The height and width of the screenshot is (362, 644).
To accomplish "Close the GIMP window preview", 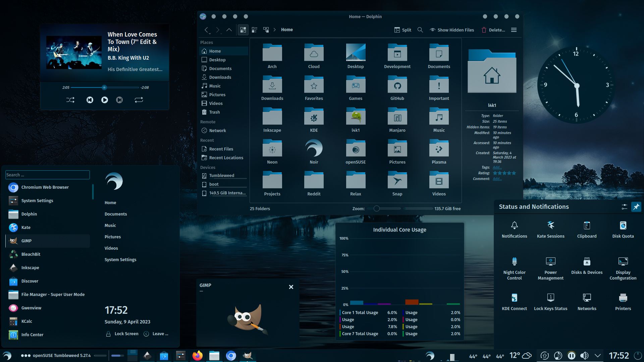I will 291,287.
